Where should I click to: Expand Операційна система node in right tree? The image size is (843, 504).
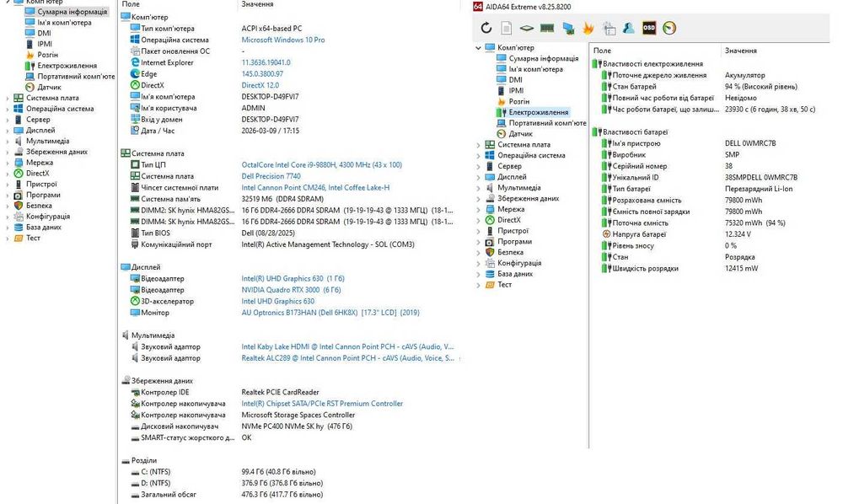coord(478,155)
